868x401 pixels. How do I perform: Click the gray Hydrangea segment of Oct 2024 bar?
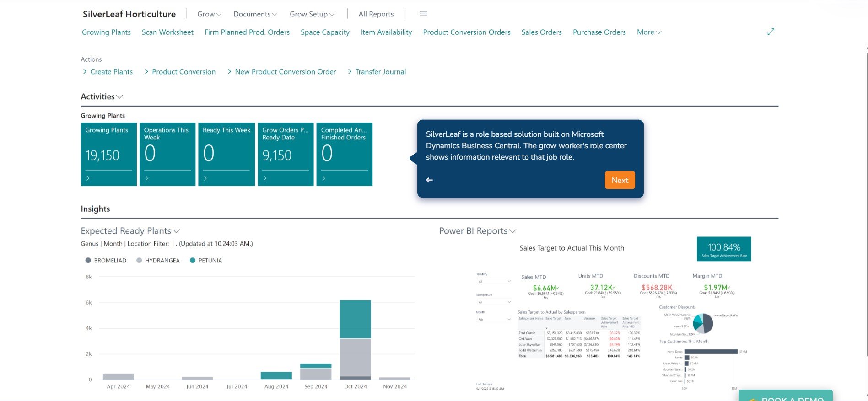[x=355, y=357]
